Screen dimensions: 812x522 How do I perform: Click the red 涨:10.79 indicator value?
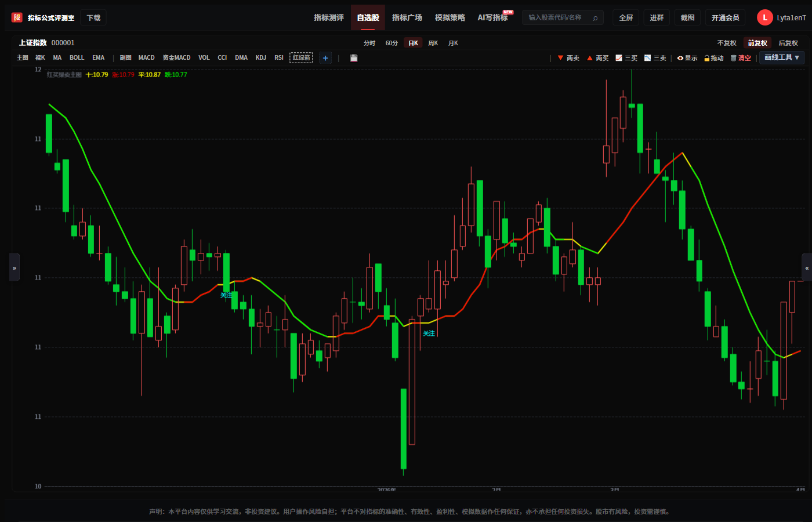coord(123,75)
